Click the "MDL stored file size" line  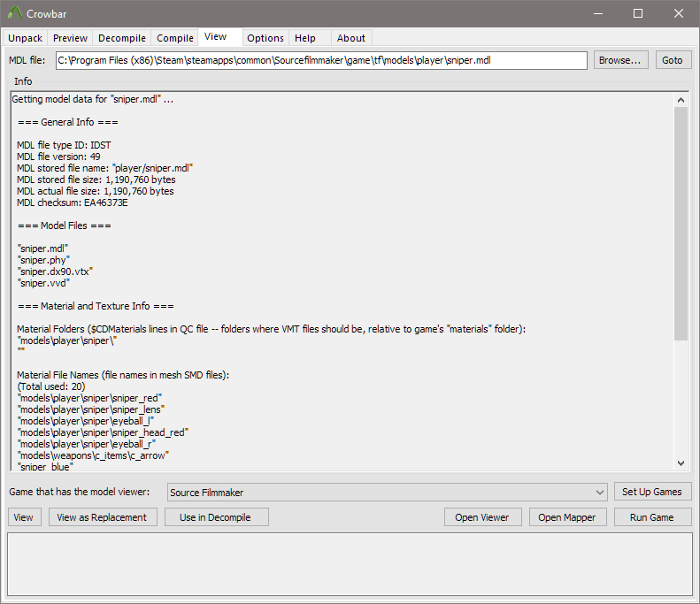[96, 180]
